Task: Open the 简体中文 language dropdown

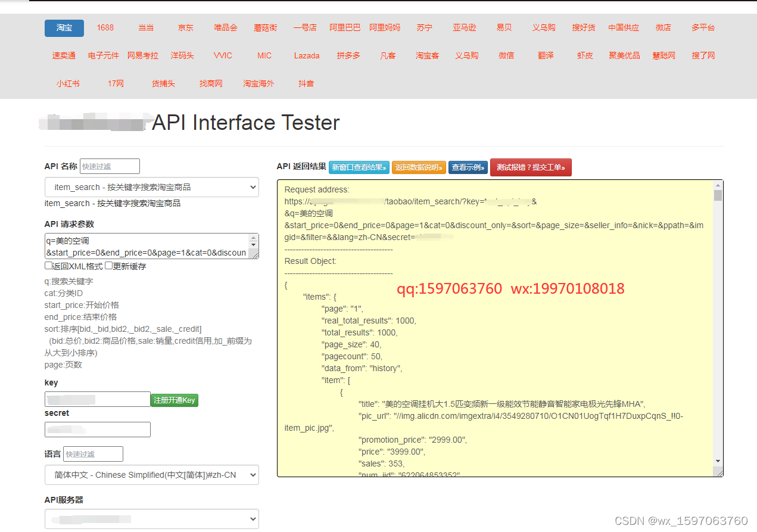Action: 152,475
